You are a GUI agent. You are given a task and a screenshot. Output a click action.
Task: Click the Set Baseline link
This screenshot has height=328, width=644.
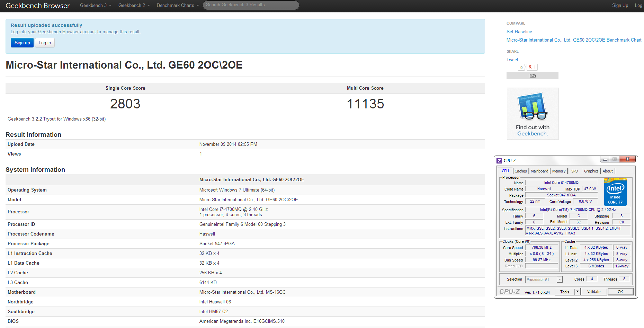[x=519, y=32]
